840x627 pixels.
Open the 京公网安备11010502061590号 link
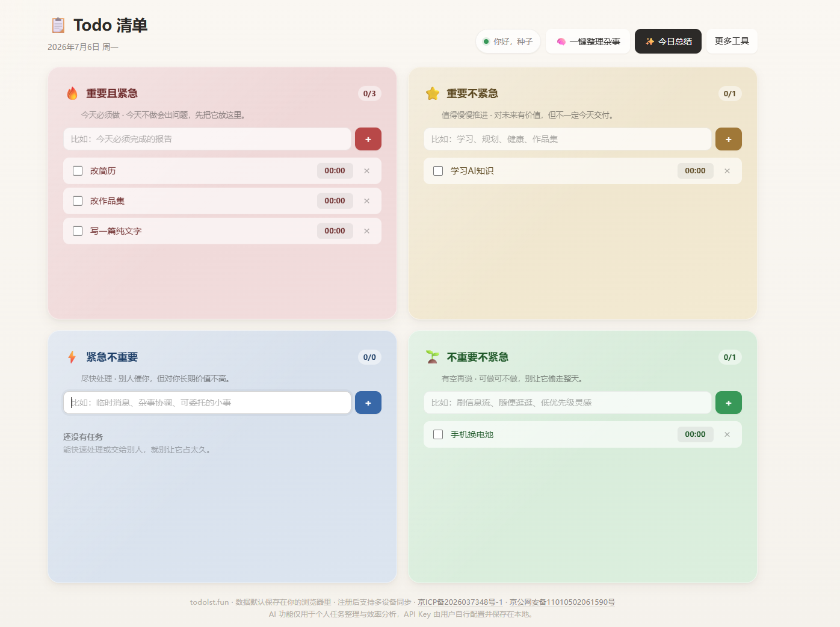(x=562, y=602)
